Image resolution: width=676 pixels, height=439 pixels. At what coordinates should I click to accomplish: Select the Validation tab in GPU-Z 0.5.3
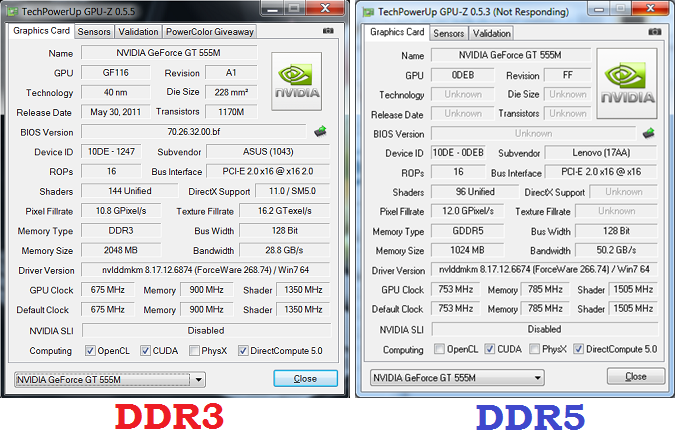[491, 32]
